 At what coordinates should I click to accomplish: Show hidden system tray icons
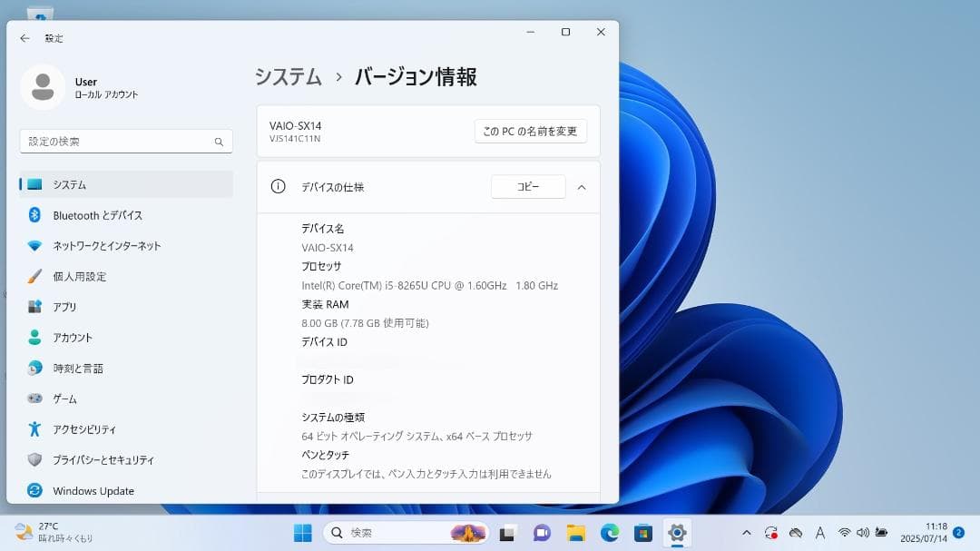tap(746, 534)
